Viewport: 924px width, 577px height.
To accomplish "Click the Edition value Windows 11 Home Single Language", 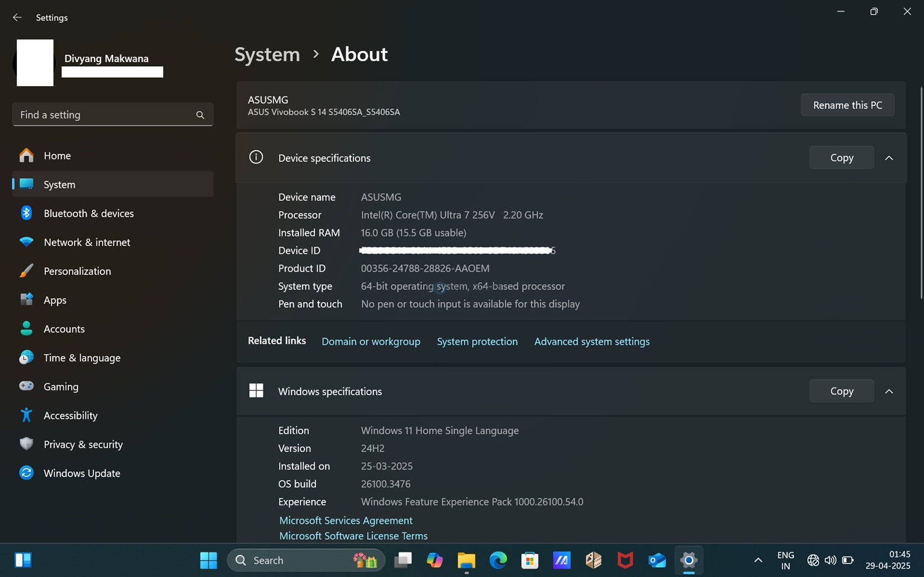I will [x=440, y=431].
